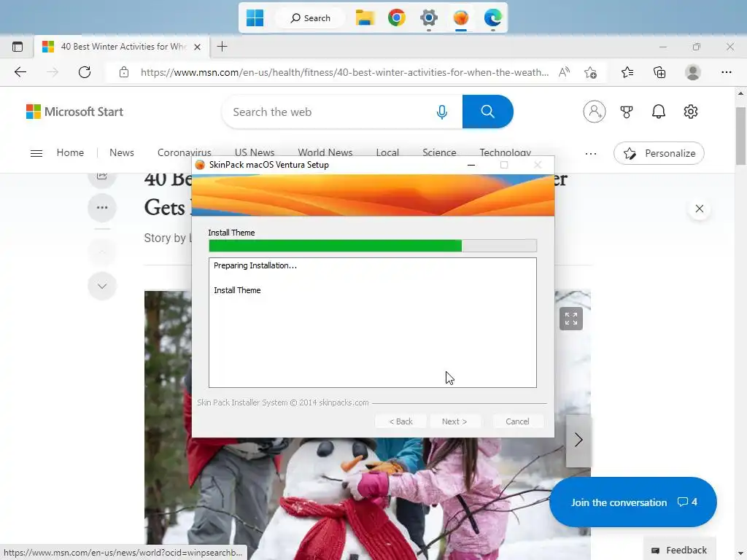Click the installation log text box

(373, 323)
